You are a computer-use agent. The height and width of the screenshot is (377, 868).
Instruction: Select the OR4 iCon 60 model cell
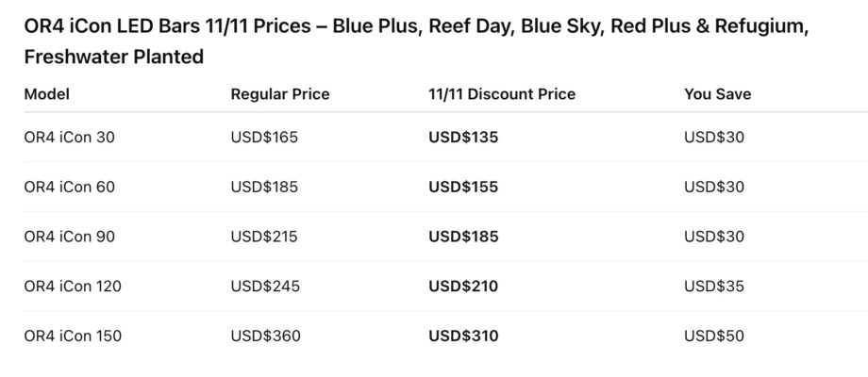point(70,187)
